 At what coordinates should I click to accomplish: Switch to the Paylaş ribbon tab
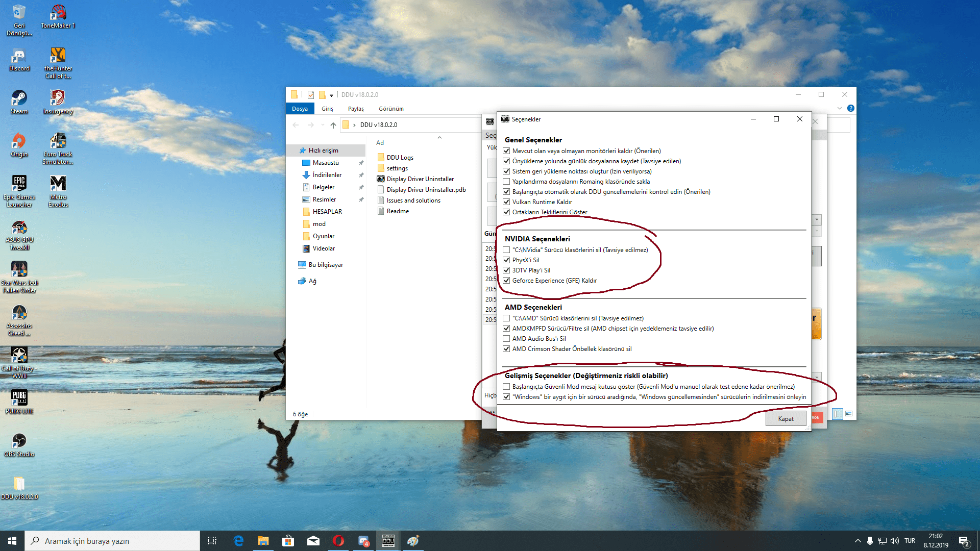click(x=356, y=109)
